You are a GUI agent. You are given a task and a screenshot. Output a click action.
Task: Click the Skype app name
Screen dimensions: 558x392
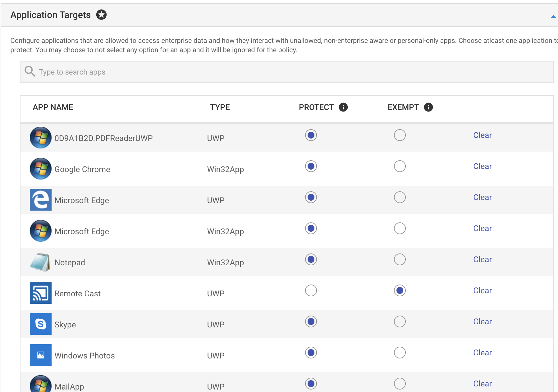pos(65,325)
